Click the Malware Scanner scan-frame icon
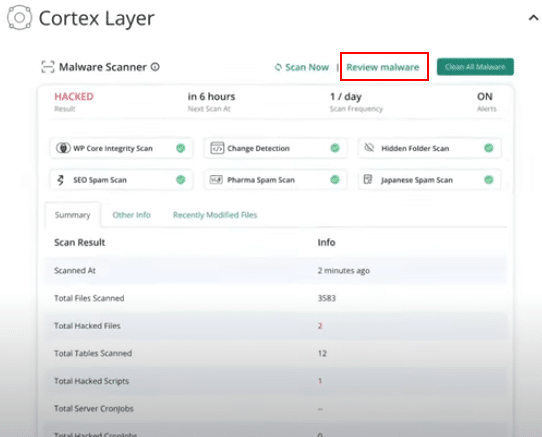Viewport: 542px width, 437px height. [x=48, y=67]
